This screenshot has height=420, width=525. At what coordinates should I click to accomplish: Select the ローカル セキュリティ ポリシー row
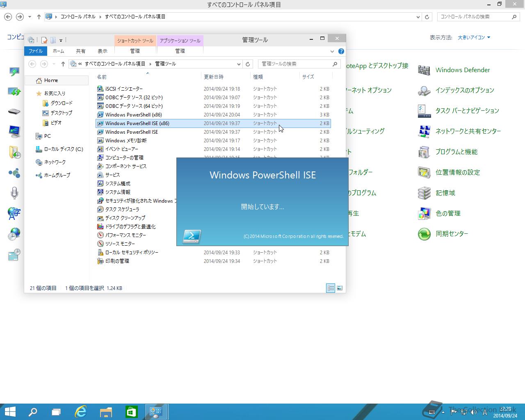213,252
